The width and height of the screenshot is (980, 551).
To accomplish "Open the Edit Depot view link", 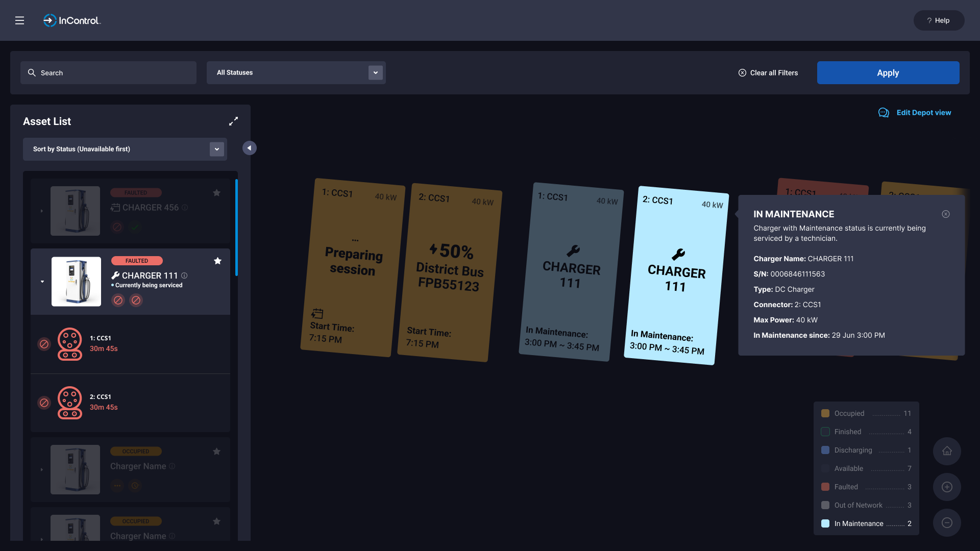I will 923,113.
